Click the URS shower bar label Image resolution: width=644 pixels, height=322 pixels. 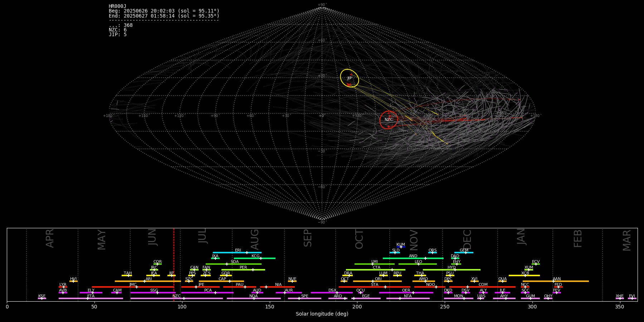482,296
